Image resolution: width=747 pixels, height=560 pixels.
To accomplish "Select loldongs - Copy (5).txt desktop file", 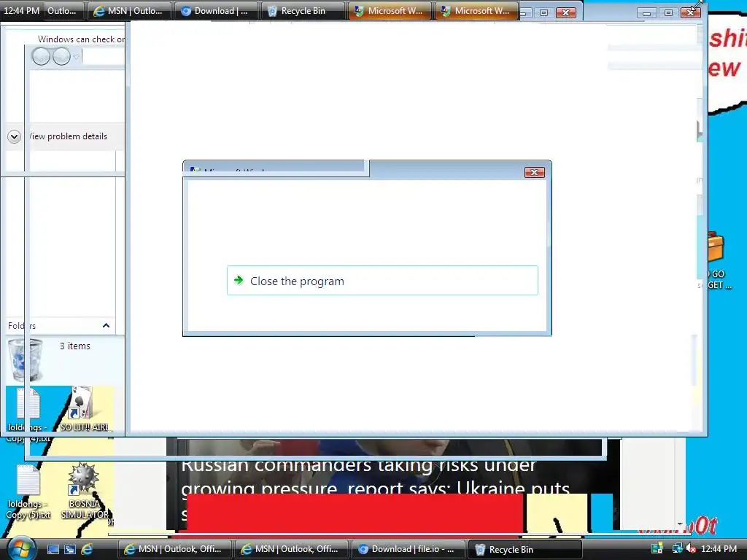I will (28, 492).
